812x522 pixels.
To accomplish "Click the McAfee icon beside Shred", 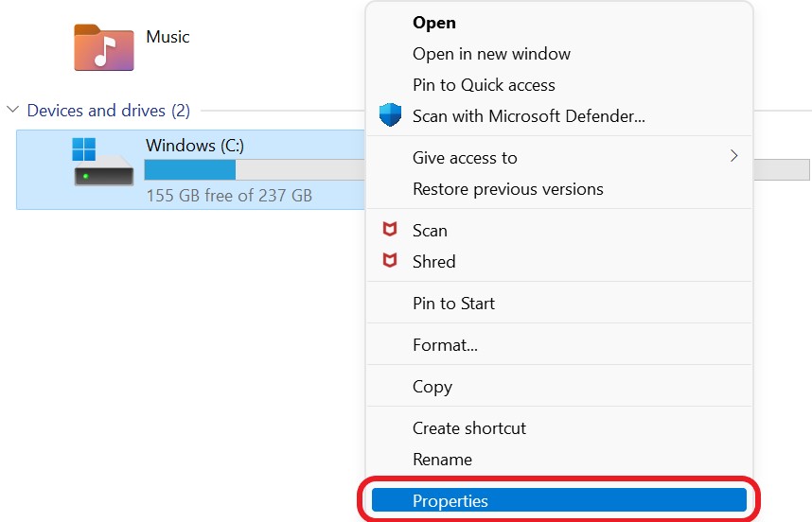I will (389, 261).
